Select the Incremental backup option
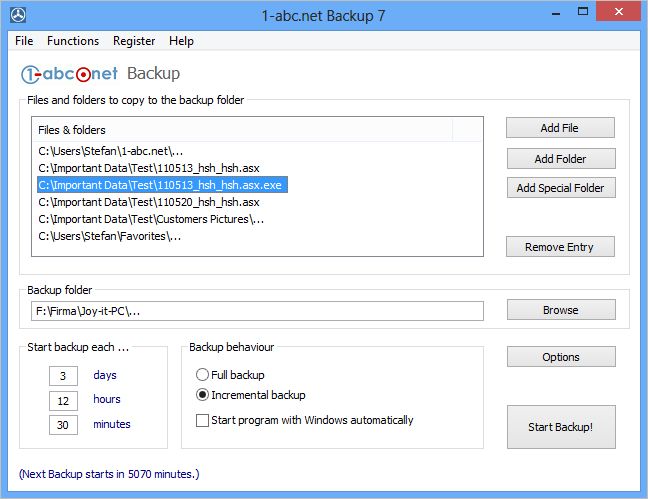Viewport: 648px width, 499px height. coord(204,395)
